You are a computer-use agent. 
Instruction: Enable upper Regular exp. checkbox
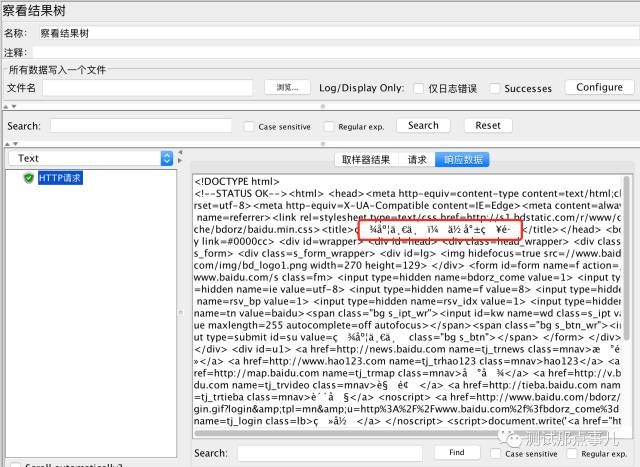coord(329,127)
